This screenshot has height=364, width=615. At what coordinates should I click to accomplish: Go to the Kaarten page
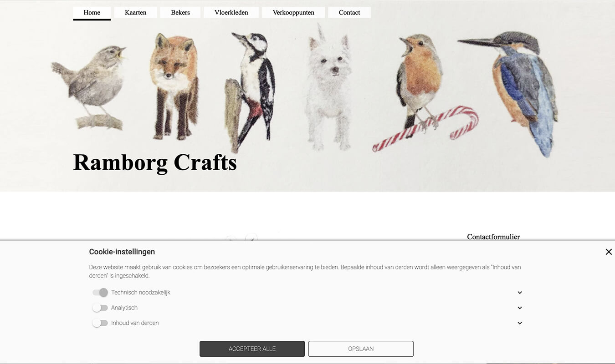point(135,13)
